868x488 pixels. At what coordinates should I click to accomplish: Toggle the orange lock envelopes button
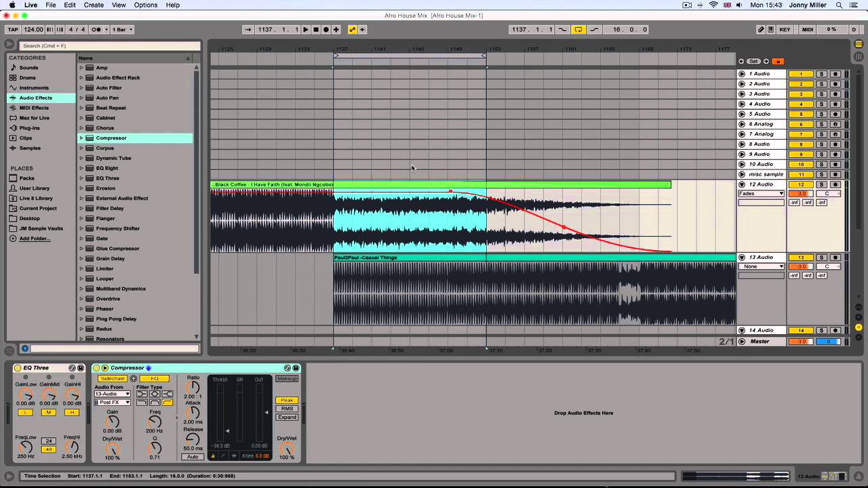(x=778, y=61)
